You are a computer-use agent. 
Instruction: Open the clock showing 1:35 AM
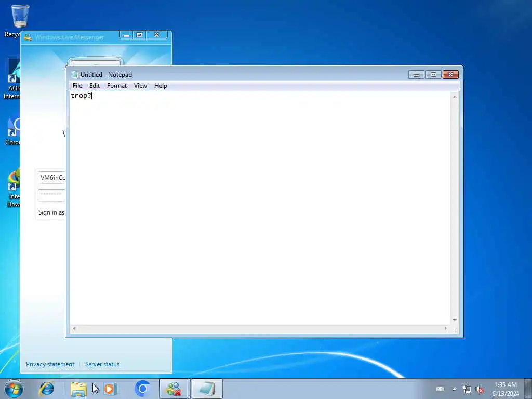506,389
